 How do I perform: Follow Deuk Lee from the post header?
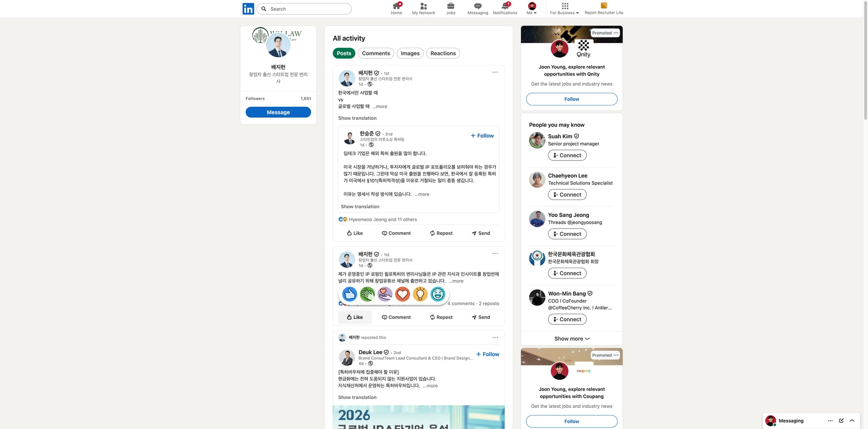[487, 354]
